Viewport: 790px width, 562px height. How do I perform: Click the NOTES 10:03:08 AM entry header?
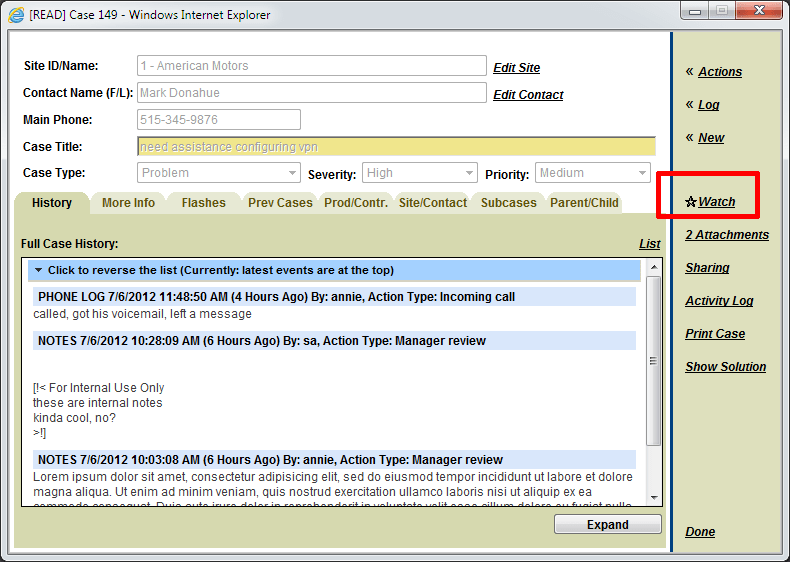[x=334, y=460]
